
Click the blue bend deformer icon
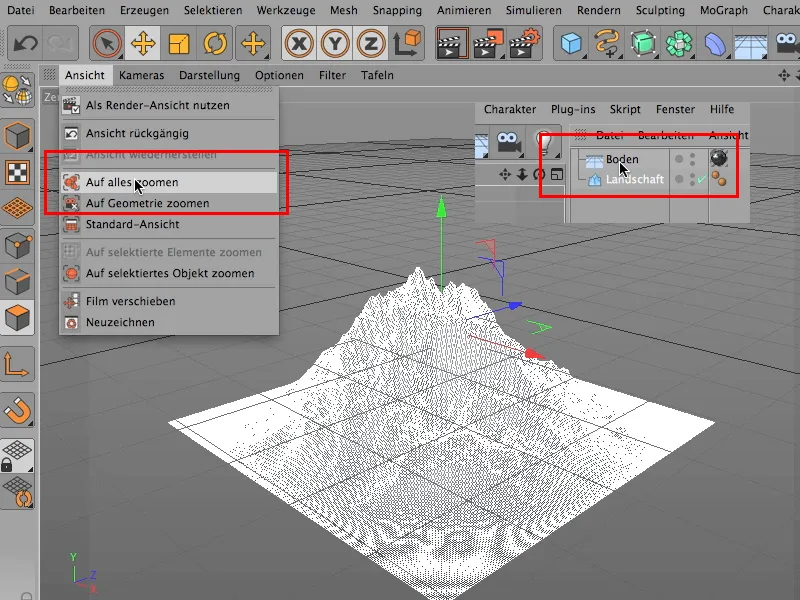(715, 43)
